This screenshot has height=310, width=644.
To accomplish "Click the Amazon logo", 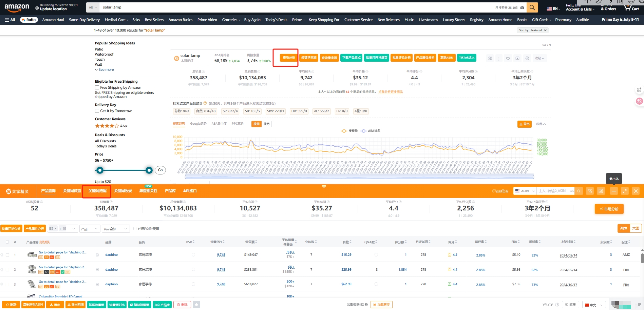I will point(17,7).
